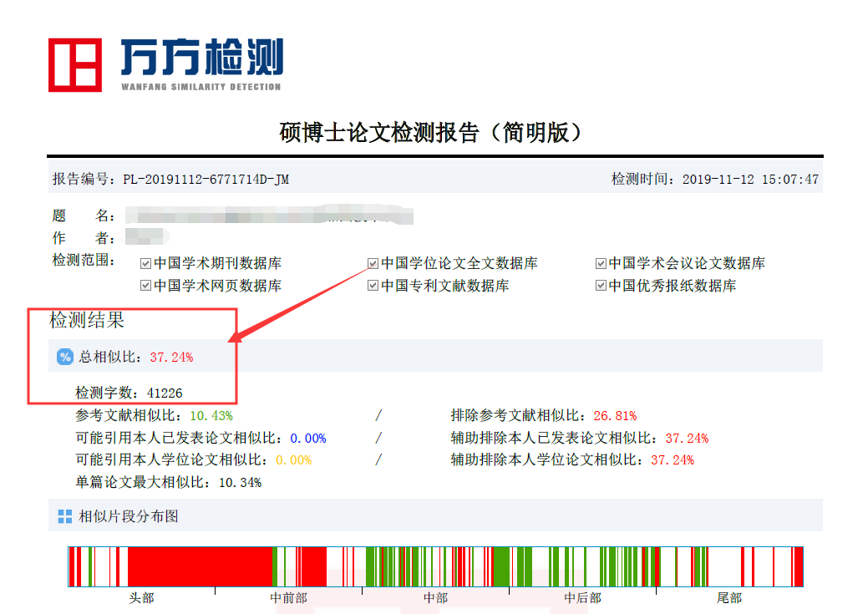Click the blue grid icon beside 相似片段分布图
This screenshot has height=614, width=868.
coord(65,516)
